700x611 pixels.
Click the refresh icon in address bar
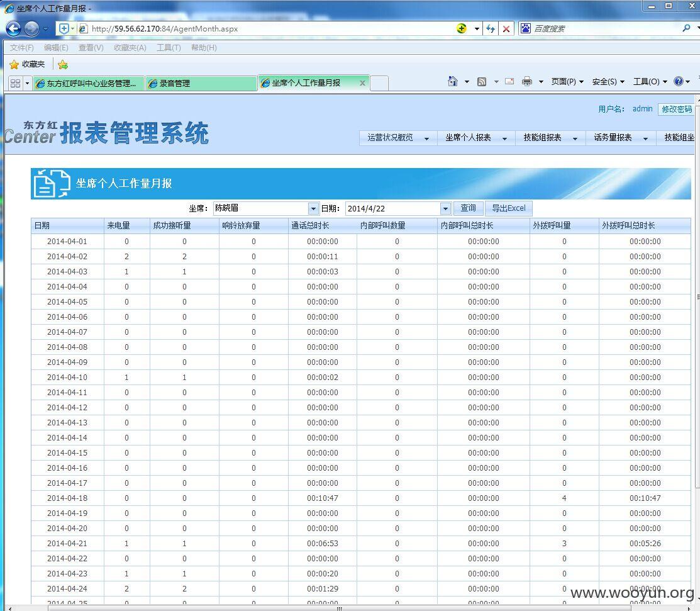pyautogui.click(x=491, y=29)
